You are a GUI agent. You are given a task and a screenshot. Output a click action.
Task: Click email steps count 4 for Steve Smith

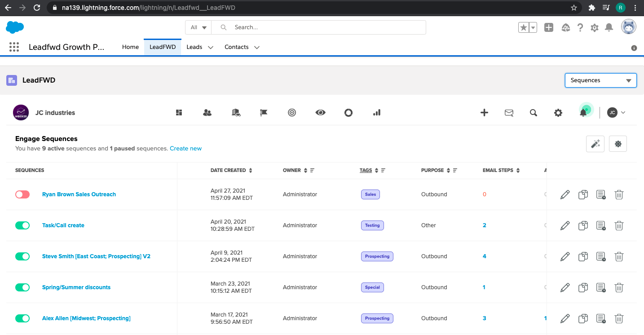coord(485,256)
